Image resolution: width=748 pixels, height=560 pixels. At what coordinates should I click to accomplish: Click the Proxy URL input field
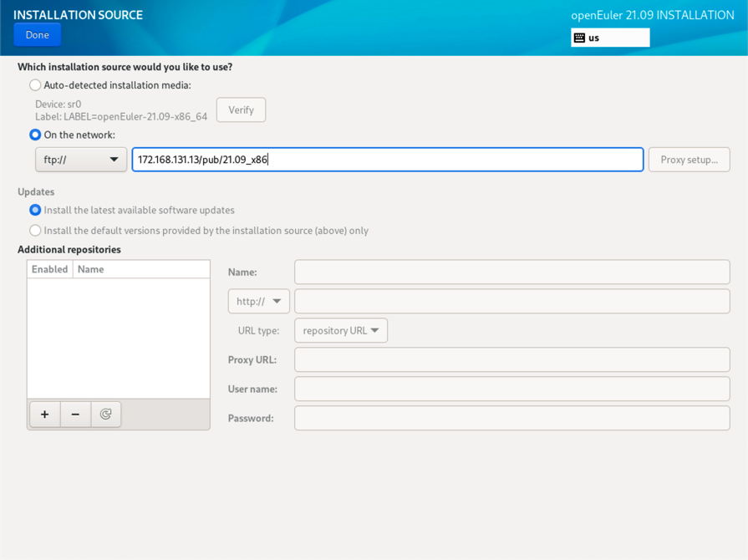(x=511, y=360)
